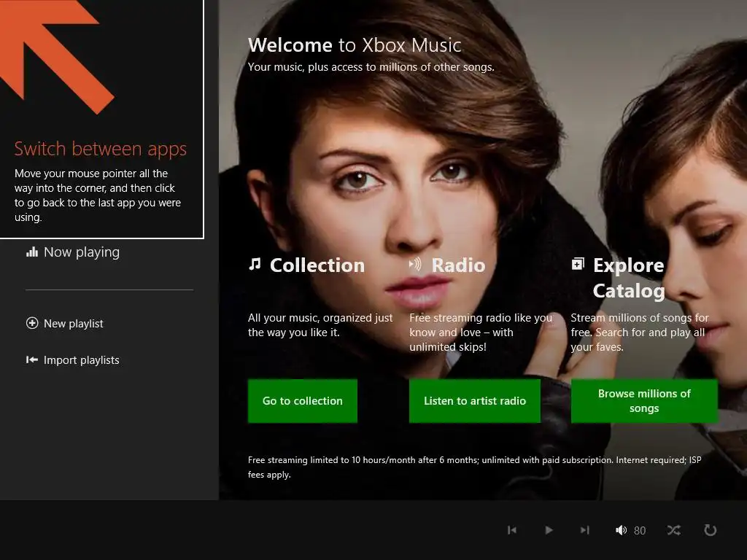Click the volume value 80
The image size is (747, 560).
click(640, 531)
